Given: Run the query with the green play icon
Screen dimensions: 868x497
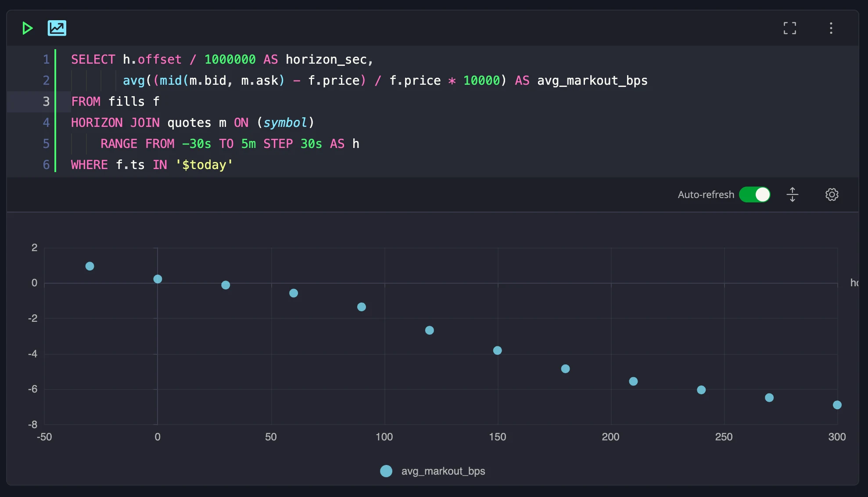Looking at the screenshot, I should pyautogui.click(x=28, y=28).
